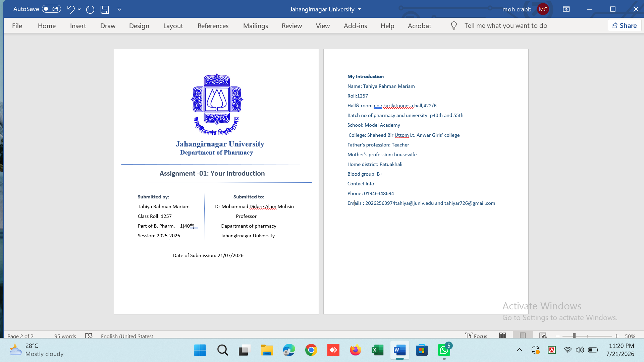Click the 'Phone: 01946348694' line
644x362 pixels.
(x=371, y=193)
